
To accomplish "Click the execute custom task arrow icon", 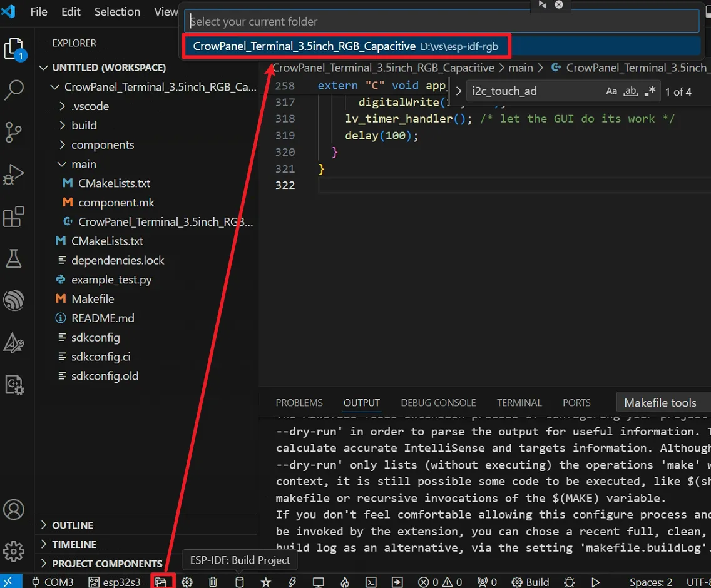I will coord(397,582).
